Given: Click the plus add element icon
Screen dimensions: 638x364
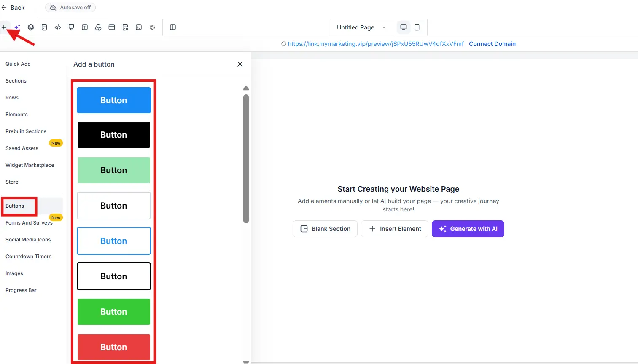Looking at the screenshot, I should click(x=4, y=27).
